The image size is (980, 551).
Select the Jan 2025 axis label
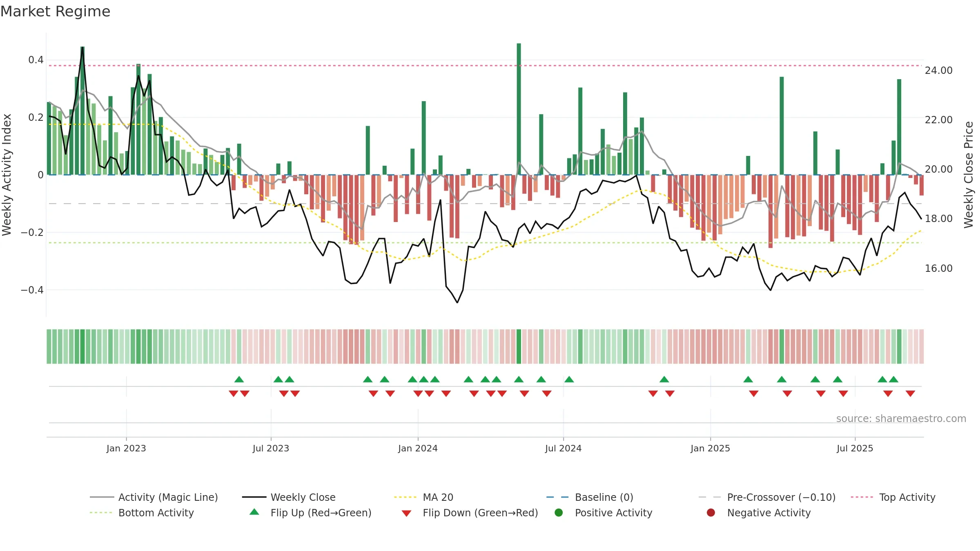click(x=710, y=448)
